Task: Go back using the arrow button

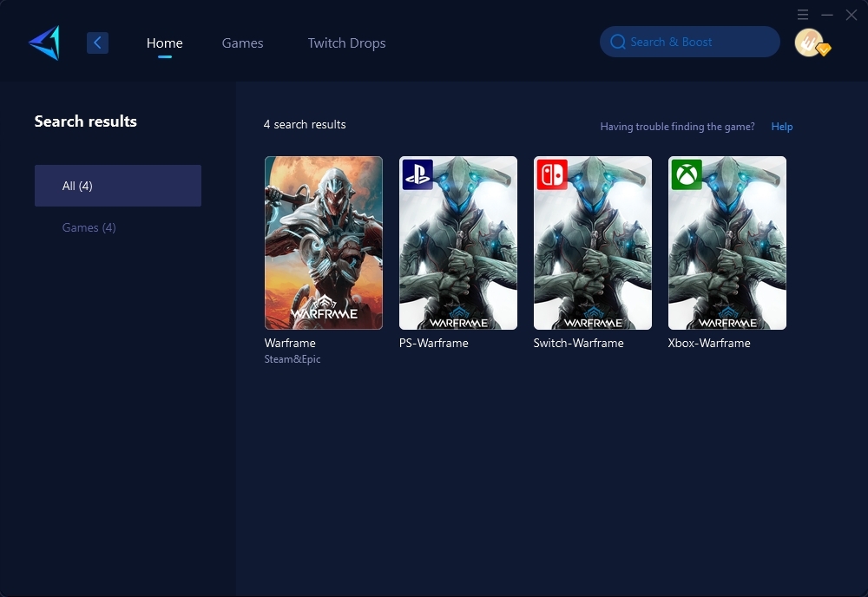Action: coord(97,43)
